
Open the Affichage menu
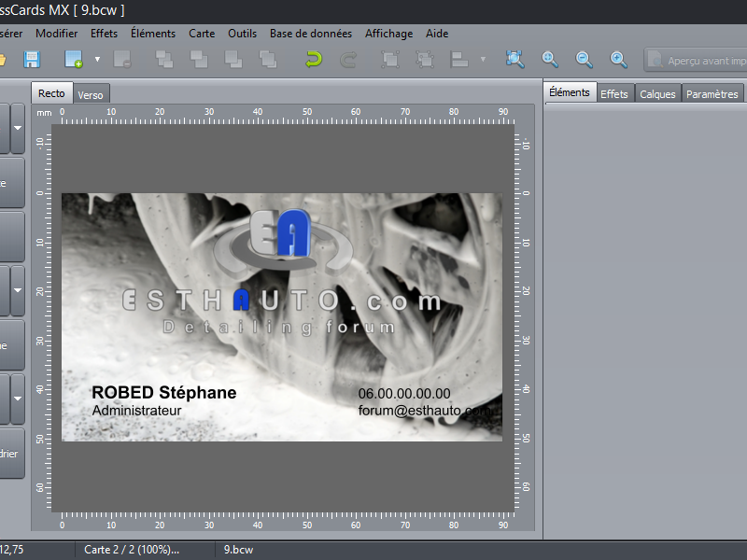coord(388,34)
